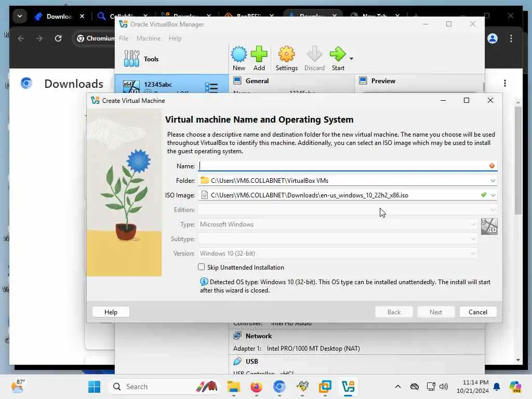Open the Help menu in VirtualBox Manager
Screen dimensions: 532x399
click(x=175, y=38)
